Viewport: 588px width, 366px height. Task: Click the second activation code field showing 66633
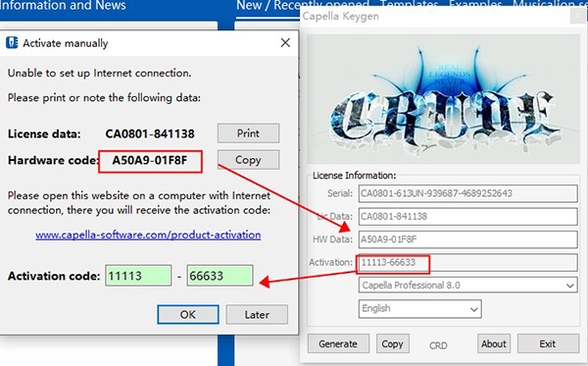point(220,276)
